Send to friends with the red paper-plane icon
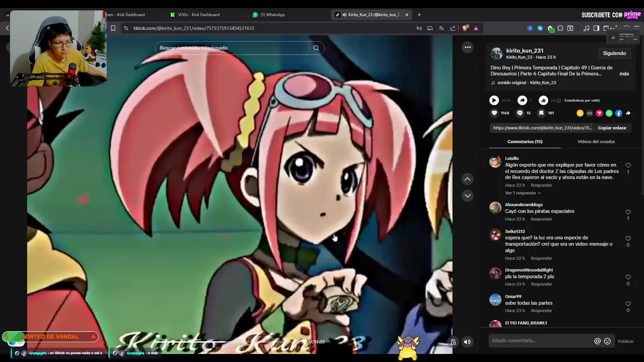The image size is (644, 362). tap(599, 113)
